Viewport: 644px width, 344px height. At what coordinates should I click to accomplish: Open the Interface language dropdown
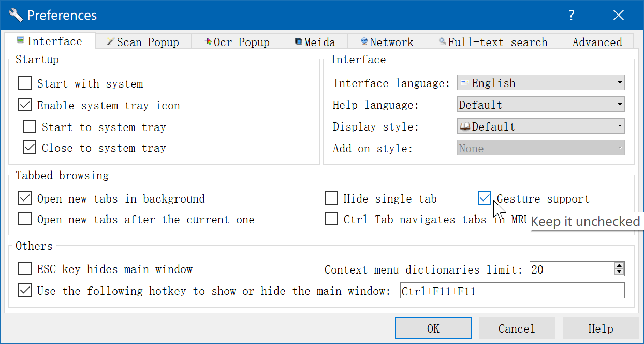pos(619,82)
